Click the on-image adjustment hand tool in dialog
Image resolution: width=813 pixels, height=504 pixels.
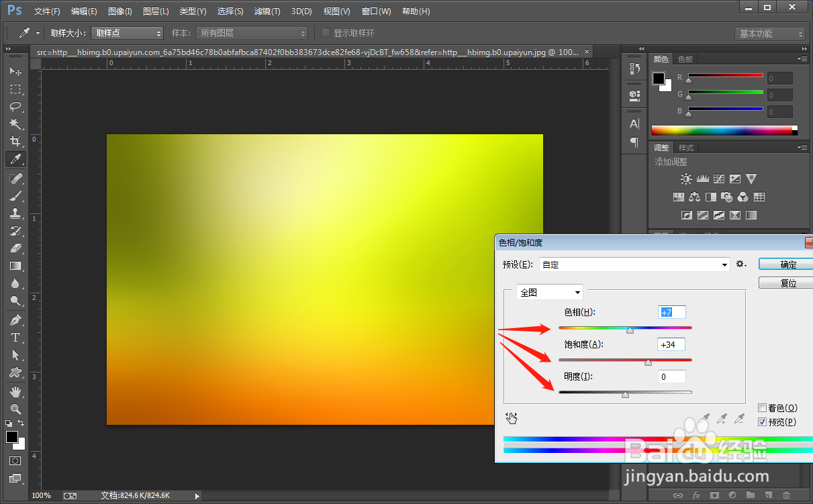point(512,419)
